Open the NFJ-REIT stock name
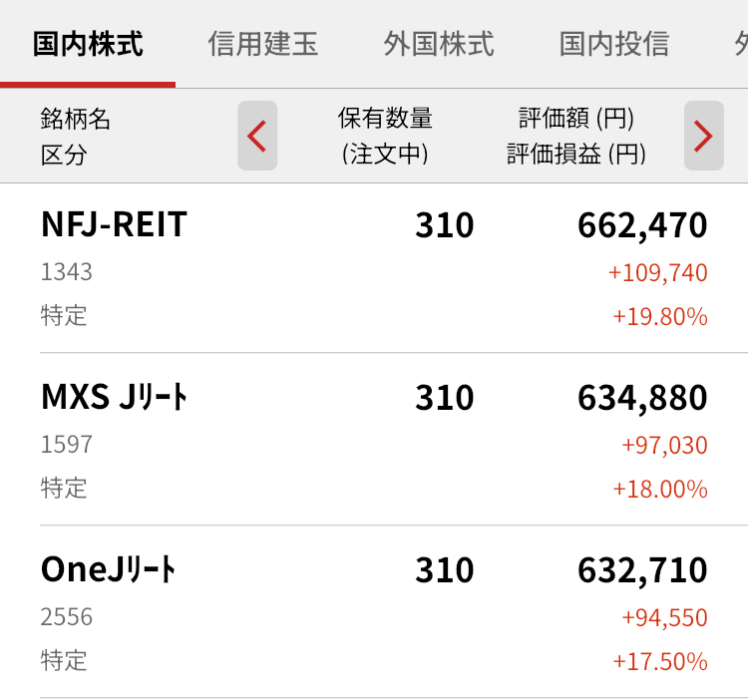This screenshot has width=748, height=700. (114, 224)
